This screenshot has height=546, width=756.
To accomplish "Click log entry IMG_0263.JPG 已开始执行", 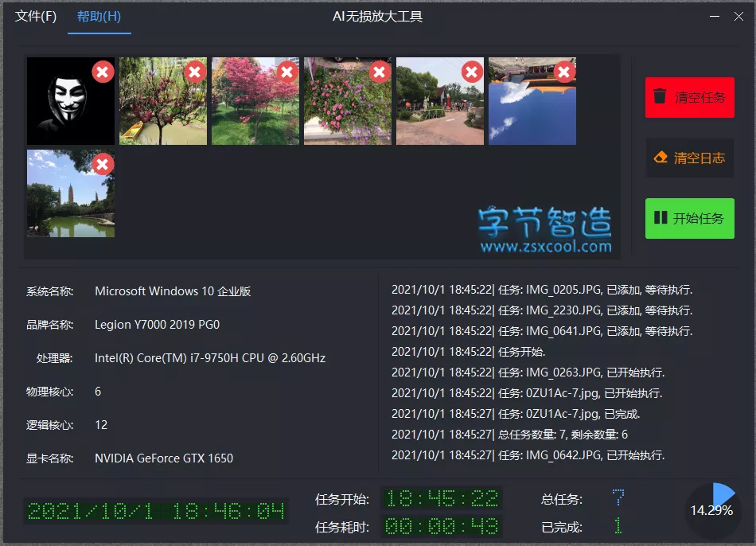I will tap(528, 372).
